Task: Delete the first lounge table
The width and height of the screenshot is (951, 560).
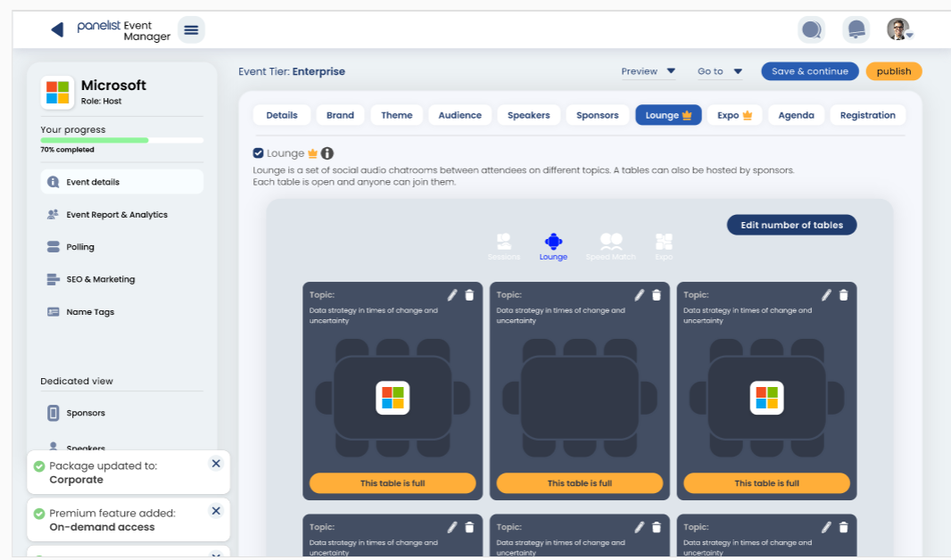Action: [x=469, y=295]
